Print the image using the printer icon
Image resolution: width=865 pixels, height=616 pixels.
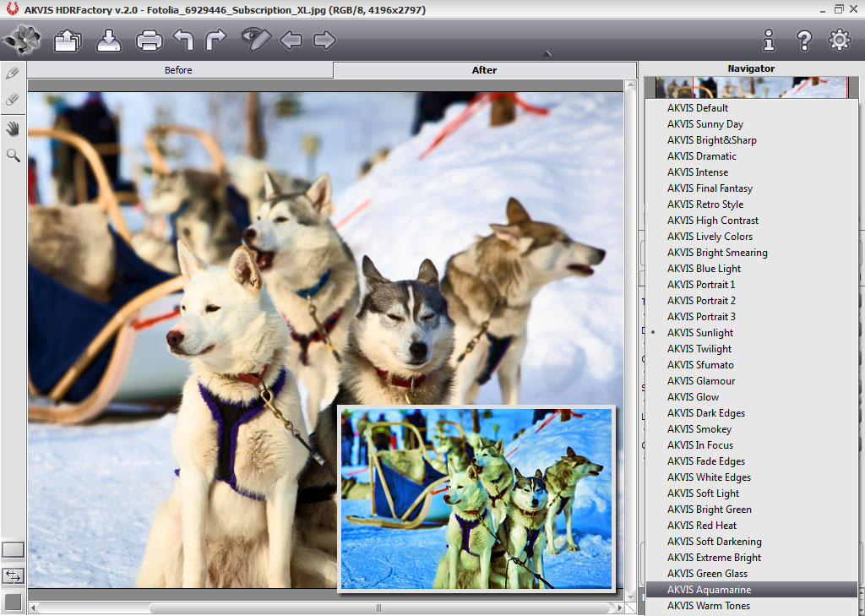click(x=150, y=40)
